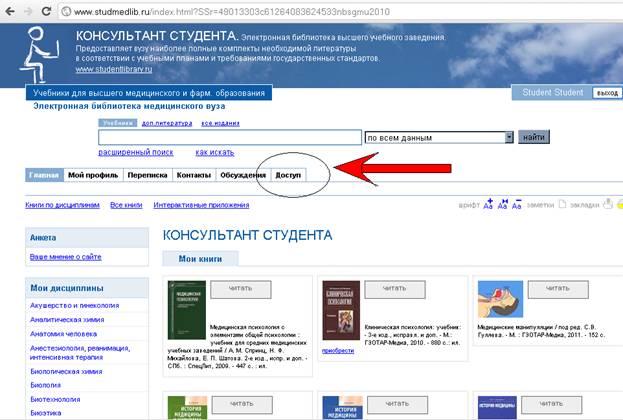Click inside the search text field
The height and width of the screenshot is (420, 623).
click(x=230, y=137)
